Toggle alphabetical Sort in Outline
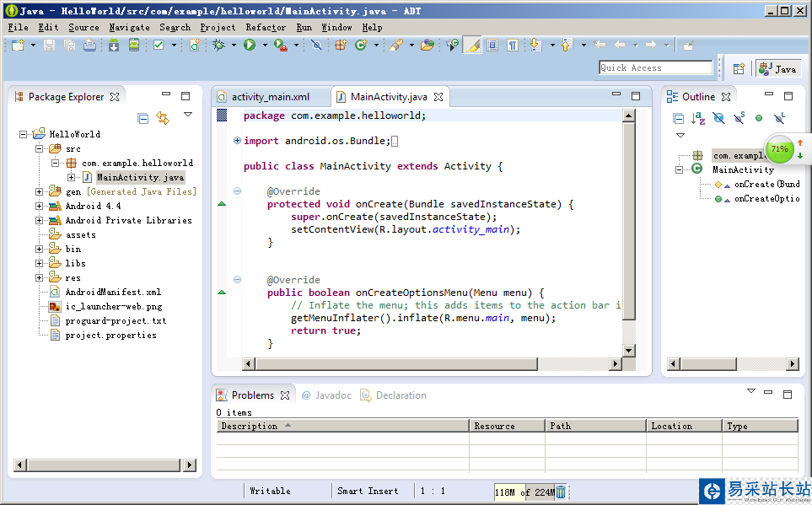 coord(698,119)
